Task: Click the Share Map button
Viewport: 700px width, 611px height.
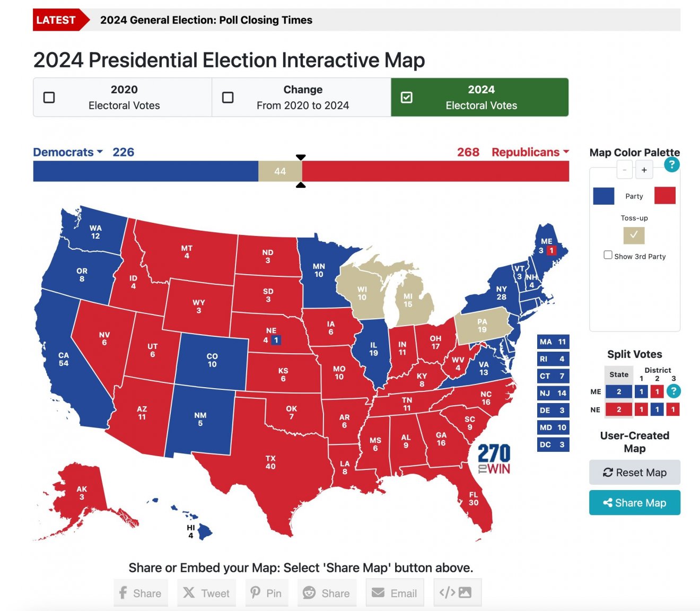Action: [635, 503]
